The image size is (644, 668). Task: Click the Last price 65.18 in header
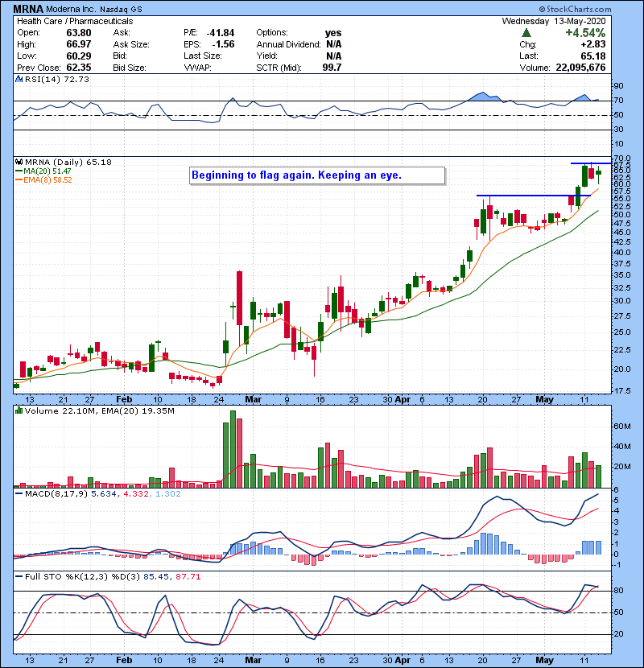pyautogui.click(x=592, y=56)
